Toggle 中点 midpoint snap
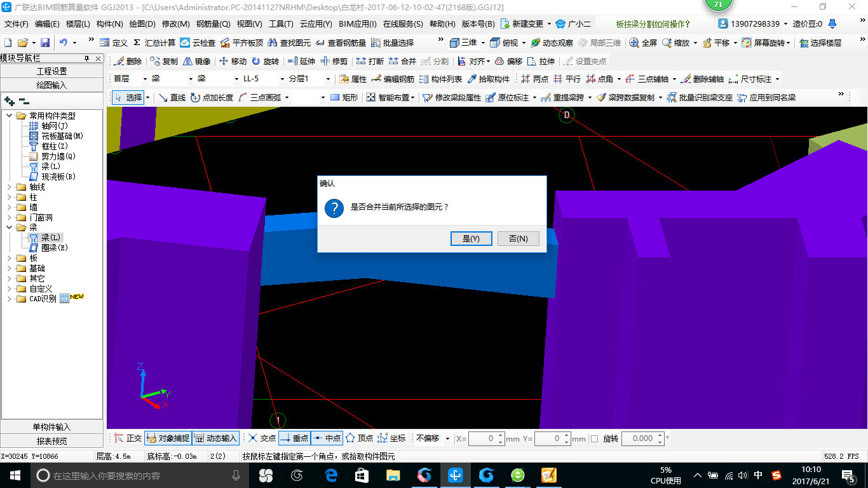 tap(327, 438)
